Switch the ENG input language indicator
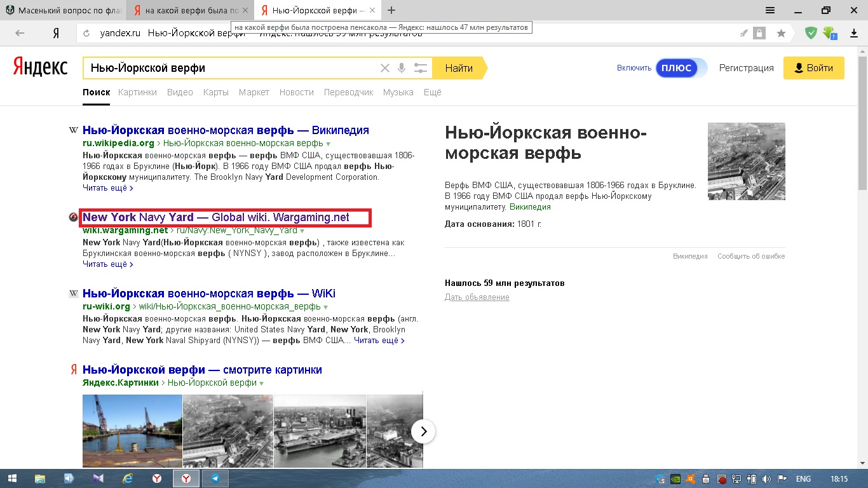The width and height of the screenshot is (868, 488). pos(803,479)
